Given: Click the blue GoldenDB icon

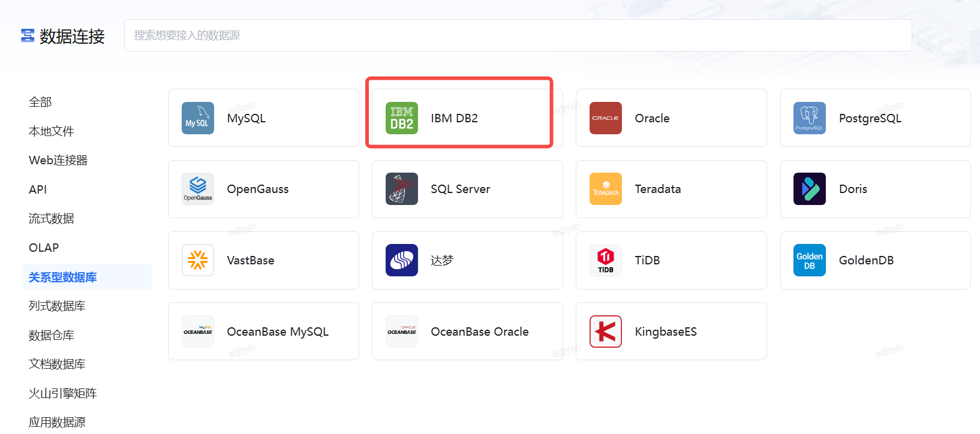Looking at the screenshot, I should 810,260.
